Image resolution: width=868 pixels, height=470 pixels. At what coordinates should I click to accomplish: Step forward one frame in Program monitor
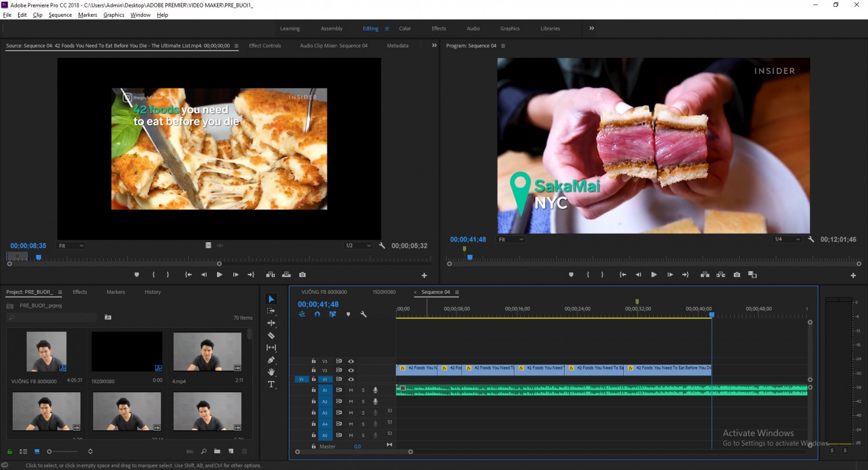[x=670, y=275]
